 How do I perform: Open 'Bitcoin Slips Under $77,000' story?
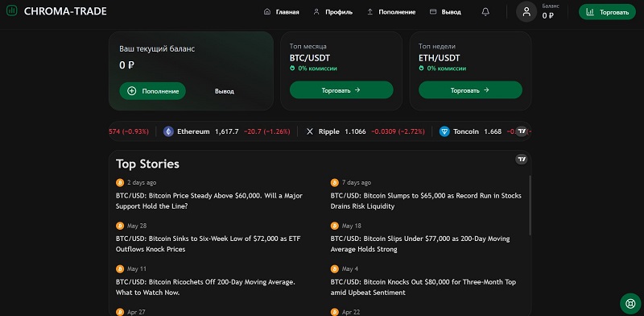pos(420,244)
